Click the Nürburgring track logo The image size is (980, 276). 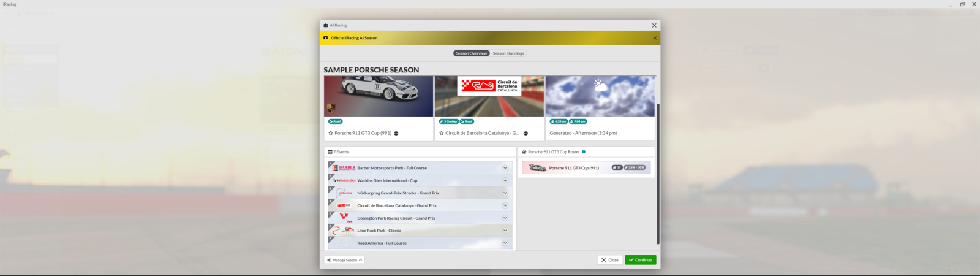pyautogui.click(x=344, y=193)
